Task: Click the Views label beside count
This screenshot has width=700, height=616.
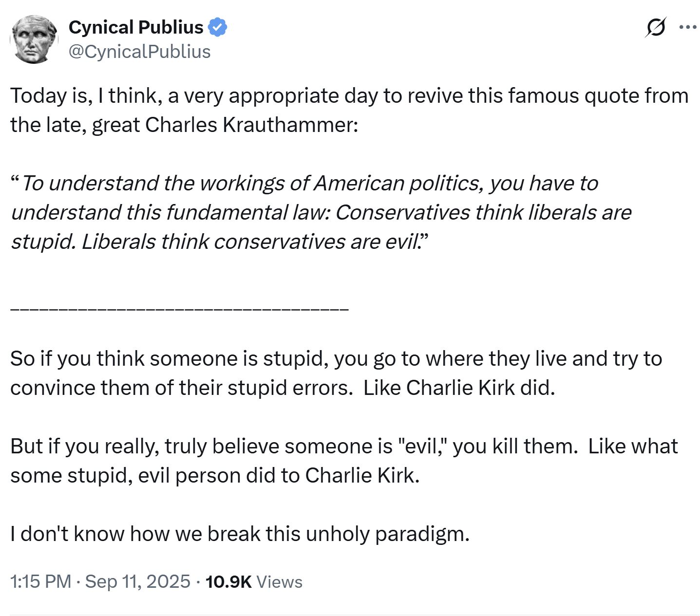Action: (x=279, y=582)
